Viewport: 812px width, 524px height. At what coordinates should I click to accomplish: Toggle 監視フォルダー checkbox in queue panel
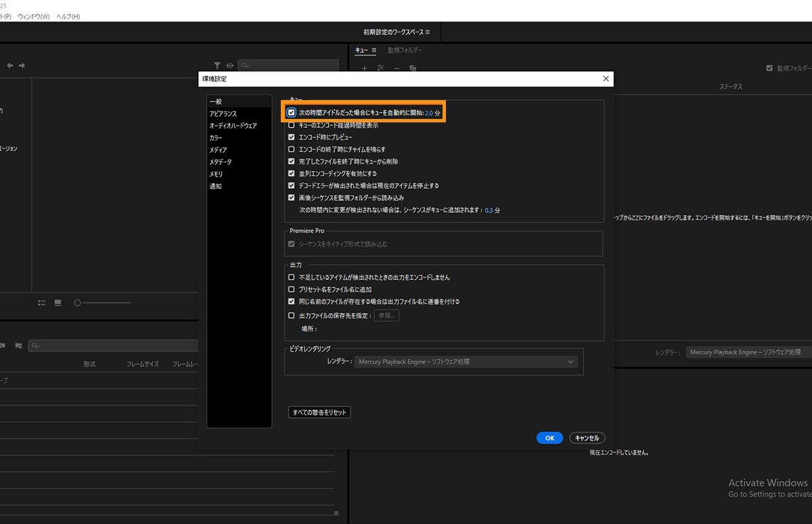click(x=769, y=68)
